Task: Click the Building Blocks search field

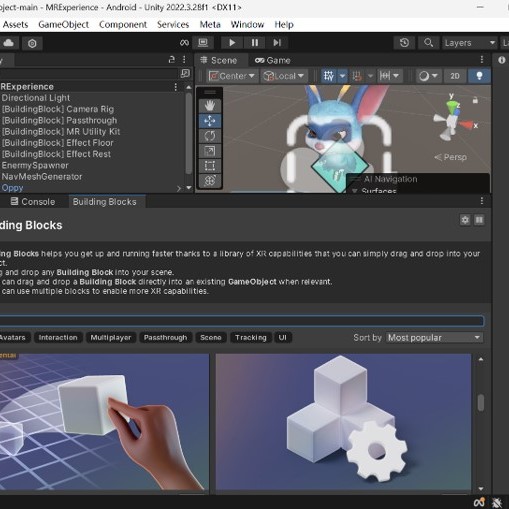Action: pyautogui.click(x=241, y=321)
